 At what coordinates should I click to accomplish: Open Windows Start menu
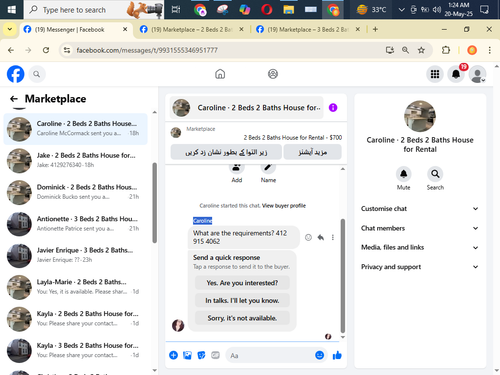[12, 10]
